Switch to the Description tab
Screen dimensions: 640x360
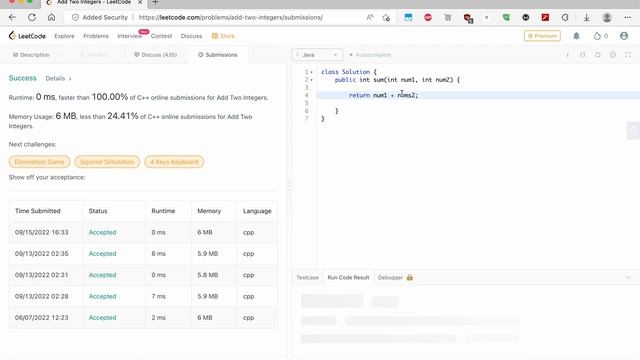(31, 55)
